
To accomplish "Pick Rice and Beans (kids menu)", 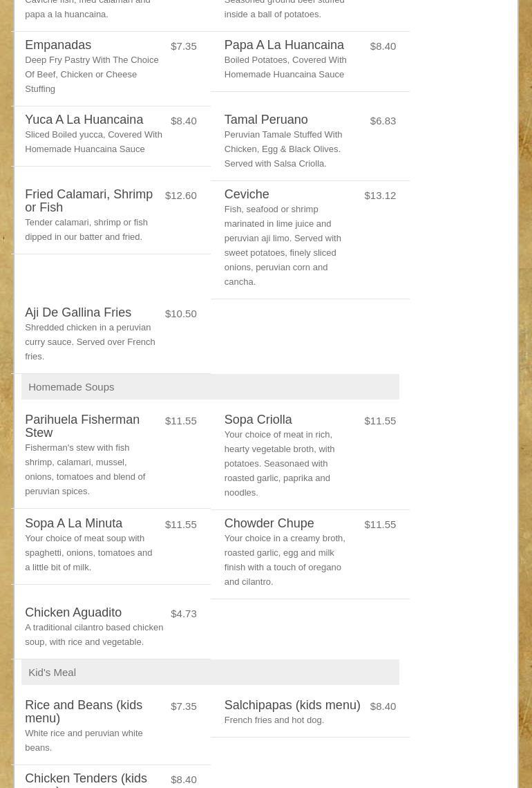I will [83, 712].
